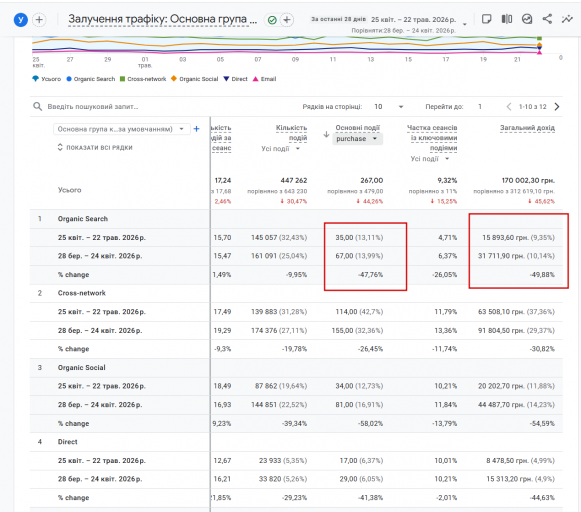The width and height of the screenshot is (581, 512).
Task: Toggle Organic Search legend item
Action: click(x=91, y=79)
